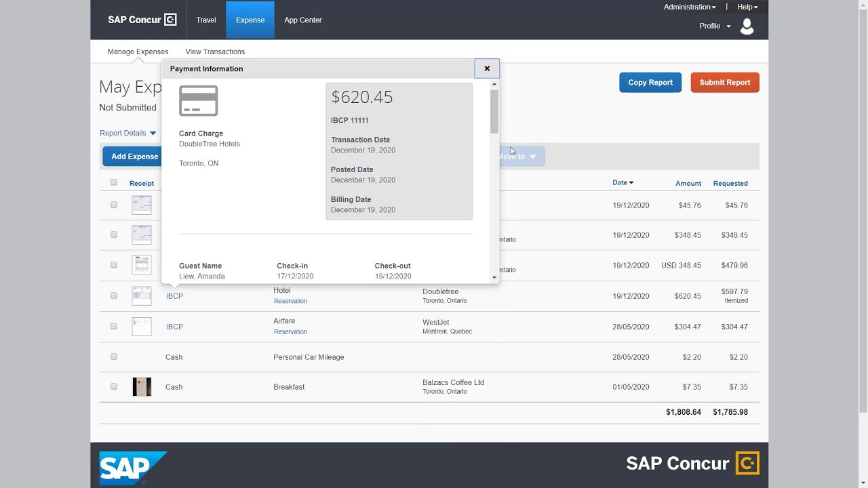Open the Help dropdown menu
The width and height of the screenshot is (868, 488).
pos(747,7)
